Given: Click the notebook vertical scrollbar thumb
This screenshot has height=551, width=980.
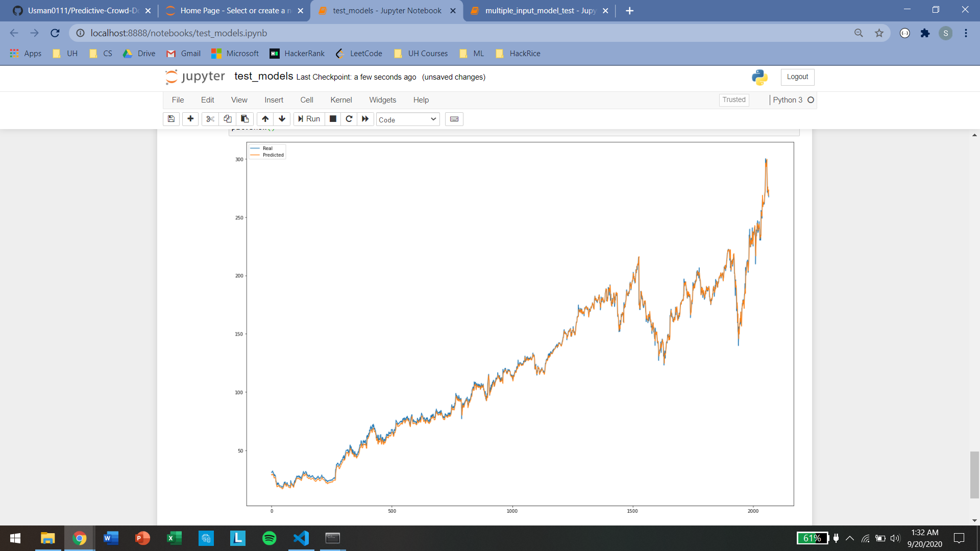Looking at the screenshot, I should (x=974, y=474).
